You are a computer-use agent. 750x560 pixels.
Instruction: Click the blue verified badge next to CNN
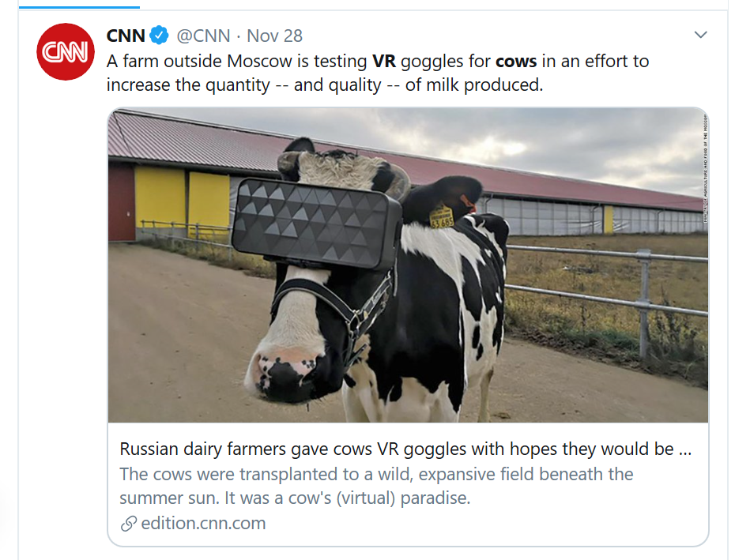tap(160, 36)
